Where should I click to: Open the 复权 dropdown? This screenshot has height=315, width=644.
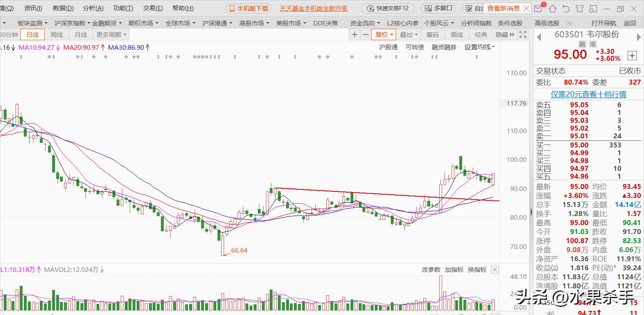point(384,35)
